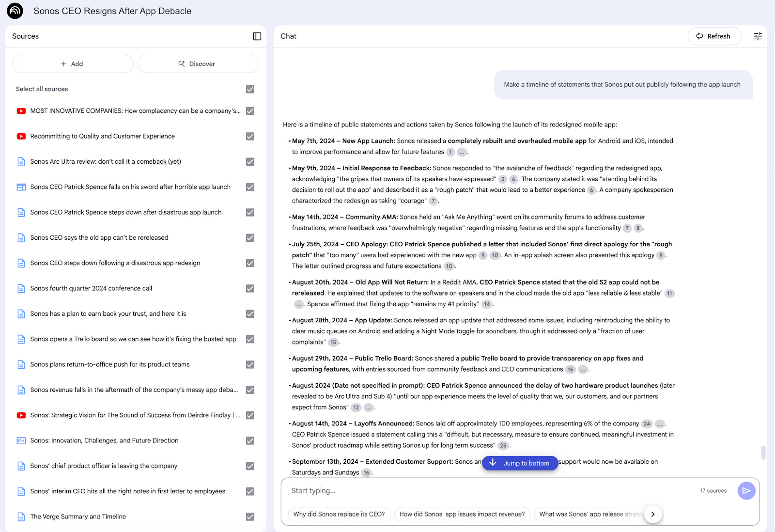775x532 pixels.
Task: Uncheck 'Sonos fourth quarter 2024 conference call' checkbox
Action: tap(250, 288)
